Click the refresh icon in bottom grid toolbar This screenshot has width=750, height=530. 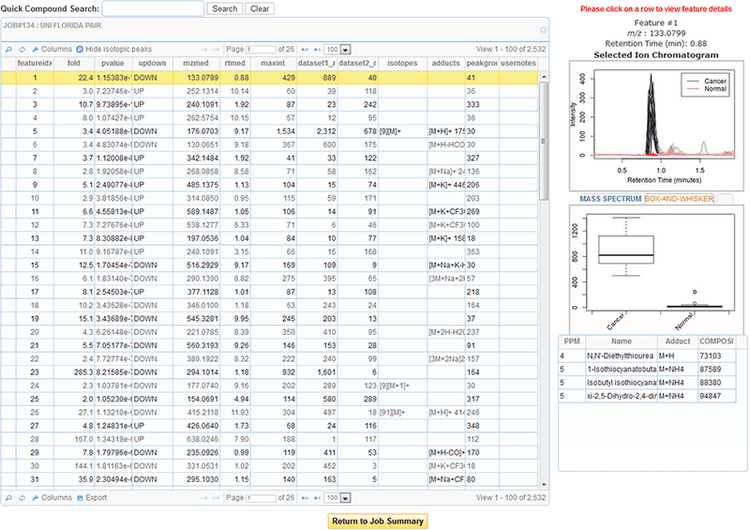click(22, 496)
